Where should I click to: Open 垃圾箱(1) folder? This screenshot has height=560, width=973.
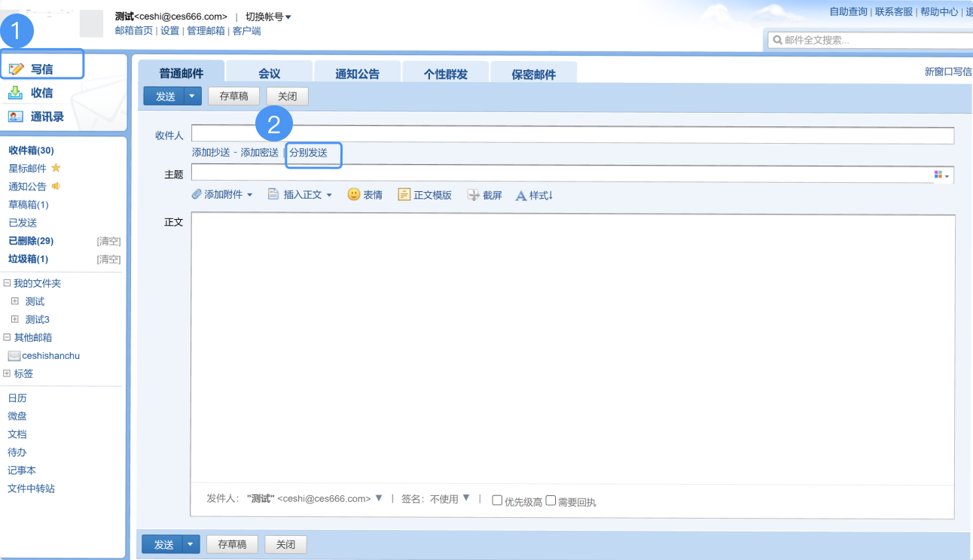[29, 259]
